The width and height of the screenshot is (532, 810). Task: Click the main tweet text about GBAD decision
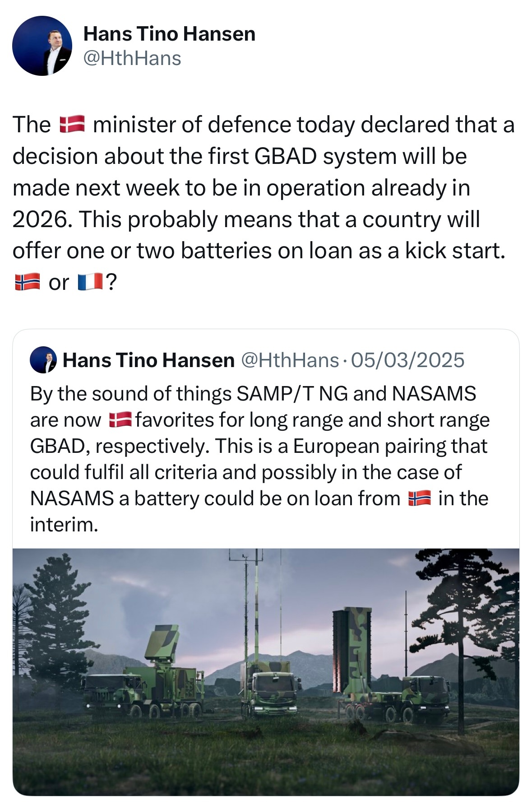(x=264, y=203)
